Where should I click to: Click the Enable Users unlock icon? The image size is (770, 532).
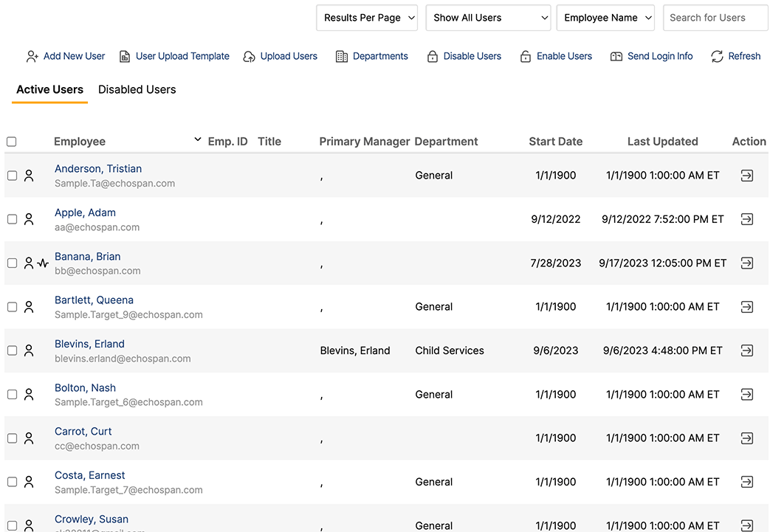click(x=526, y=56)
